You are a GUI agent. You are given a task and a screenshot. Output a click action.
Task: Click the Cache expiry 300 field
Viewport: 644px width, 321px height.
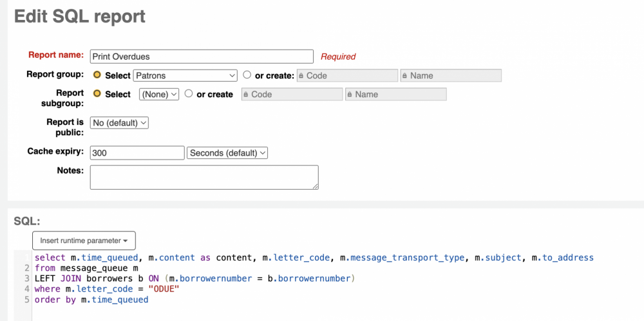(137, 153)
